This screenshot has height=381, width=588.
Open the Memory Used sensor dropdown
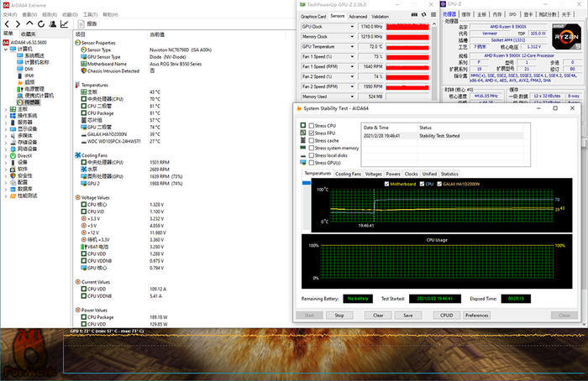click(352, 97)
